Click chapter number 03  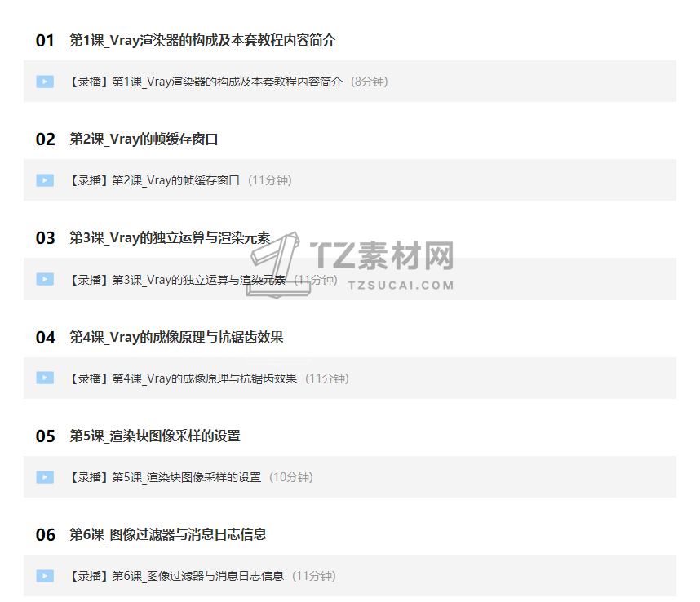[45, 238]
